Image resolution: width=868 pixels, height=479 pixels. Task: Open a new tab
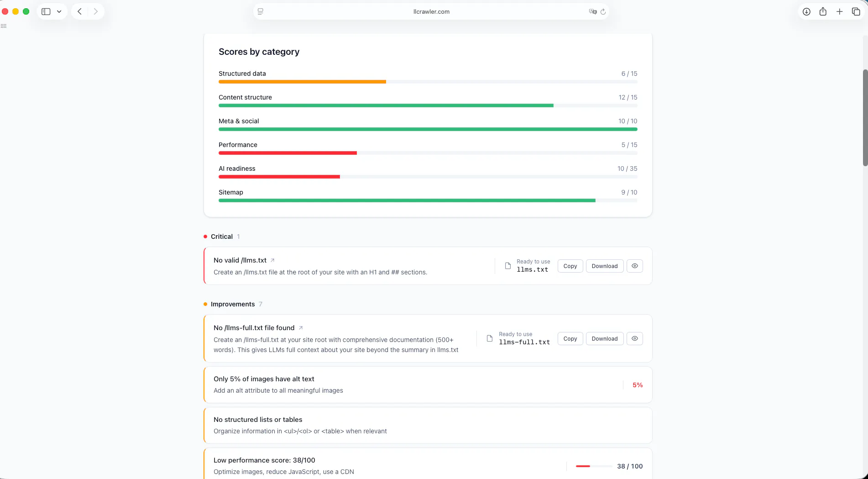point(839,11)
